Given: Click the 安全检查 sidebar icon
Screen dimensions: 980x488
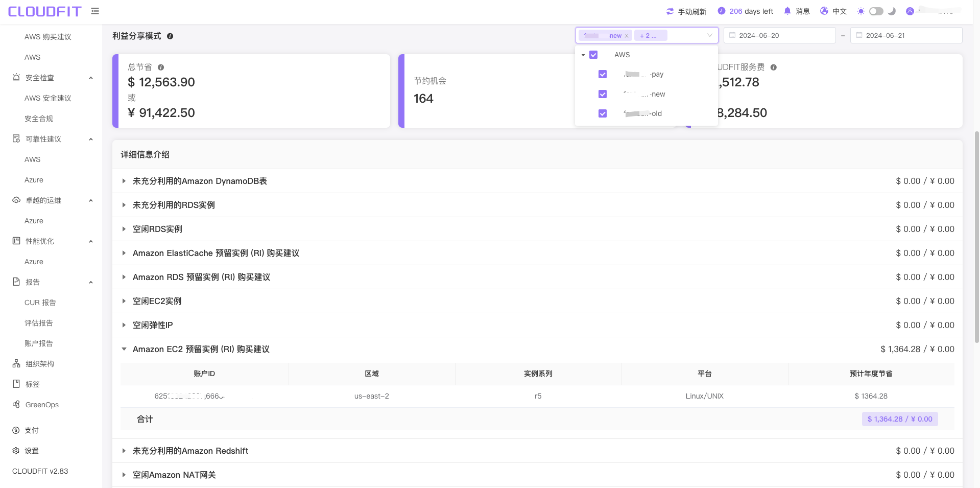Looking at the screenshot, I should click(16, 78).
